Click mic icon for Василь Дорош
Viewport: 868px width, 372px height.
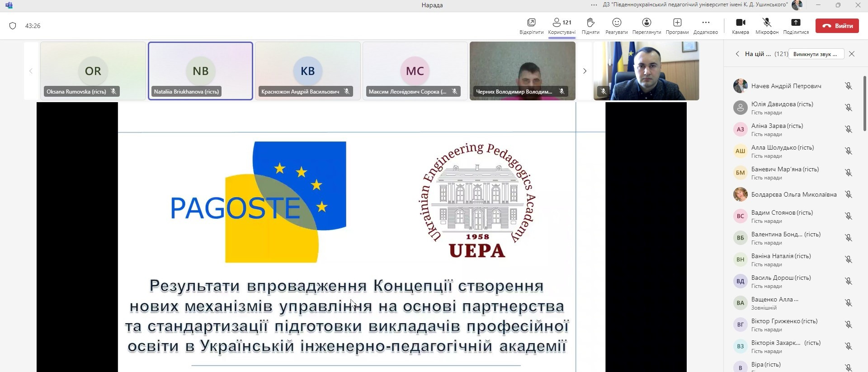849,281
